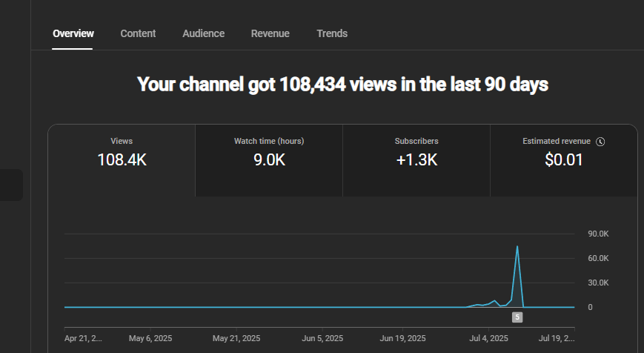
Task: Click the Jun 5, 2025 date label
Action: 322,338
